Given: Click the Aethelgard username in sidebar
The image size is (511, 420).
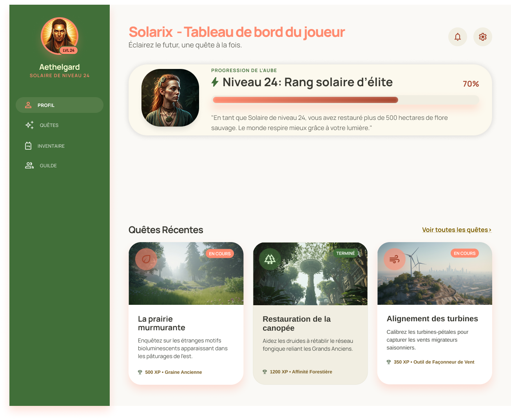Looking at the screenshot, I should (60, 67).
